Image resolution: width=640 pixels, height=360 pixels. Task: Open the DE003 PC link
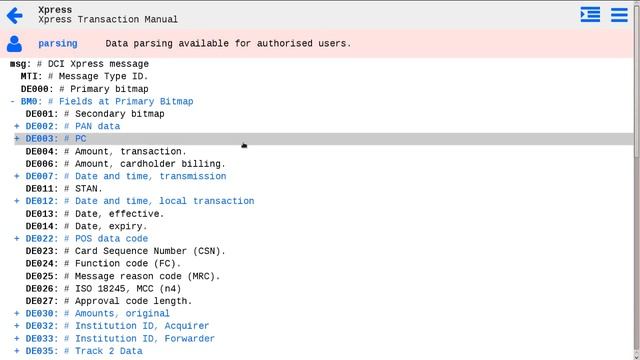56,139
